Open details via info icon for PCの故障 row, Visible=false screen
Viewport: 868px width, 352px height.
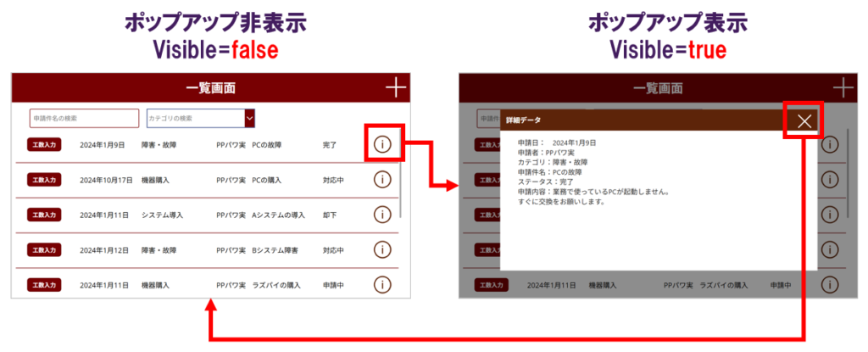pos(382,144)
